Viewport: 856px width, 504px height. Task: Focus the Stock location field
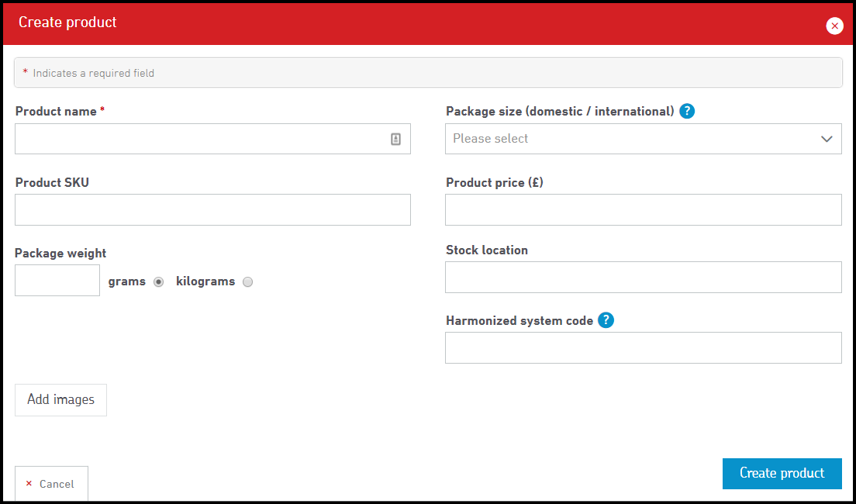click(x=643, y=278)
